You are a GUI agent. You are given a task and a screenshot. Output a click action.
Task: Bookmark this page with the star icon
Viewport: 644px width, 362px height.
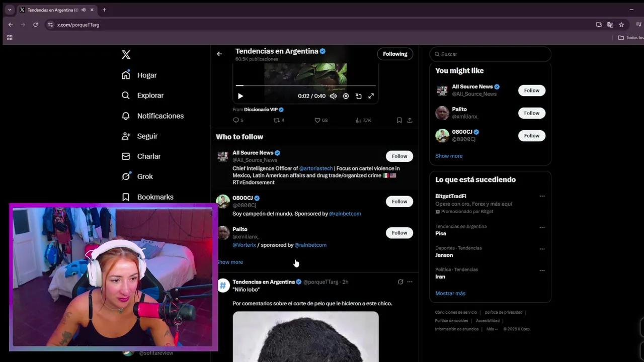pos(621,25)
